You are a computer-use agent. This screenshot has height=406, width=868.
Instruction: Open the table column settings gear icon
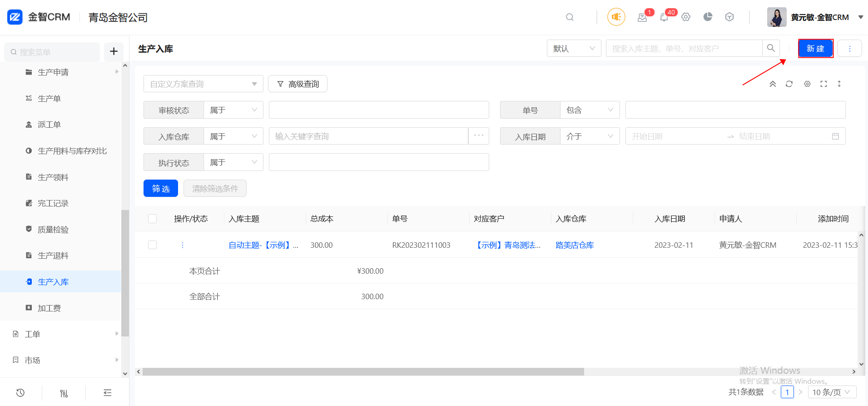click(807, 84)
